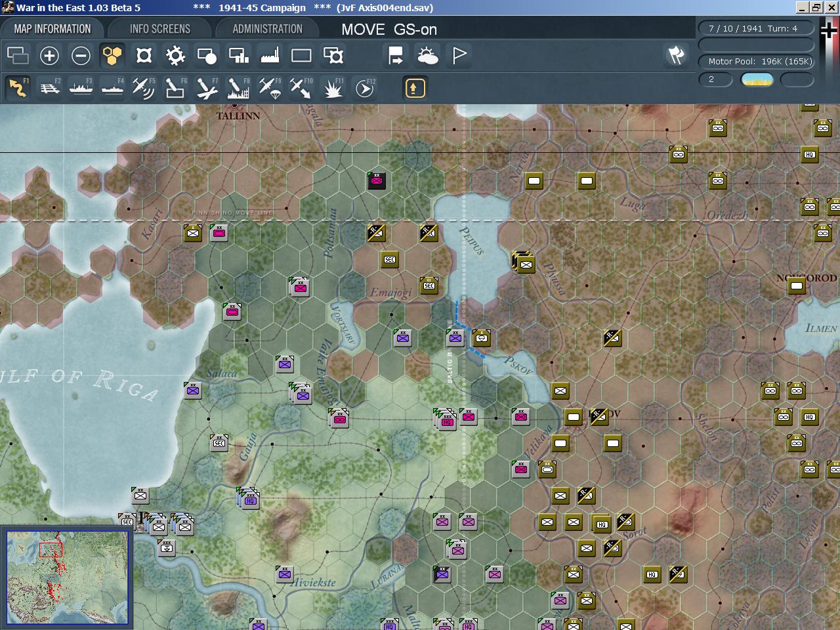This screenshot has width=840, height=630.
Task: Select Air Transport mode F9
Action: point(270,87)
